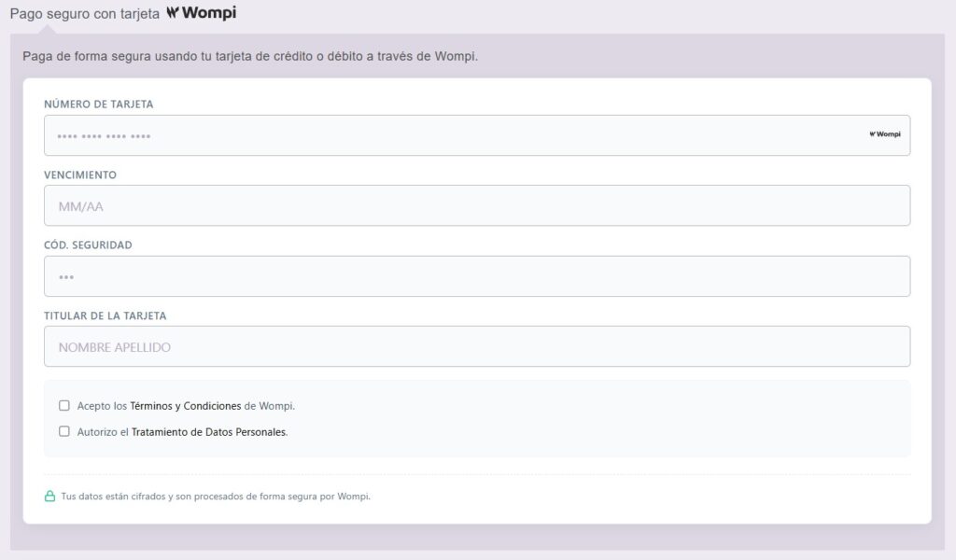
Task: Click the 'VENCIMIENTO' field label
Action: coord(80,175)
